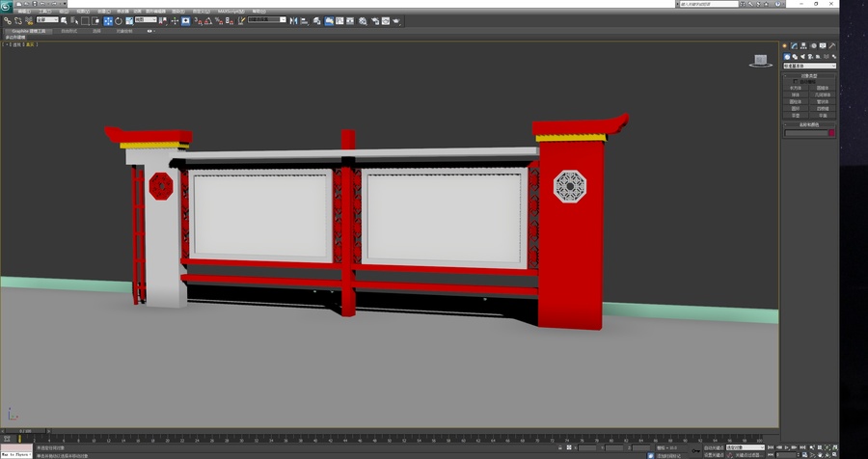868x459 pixels.
Task: Select the Shapes create category icon
Action: 795,57
